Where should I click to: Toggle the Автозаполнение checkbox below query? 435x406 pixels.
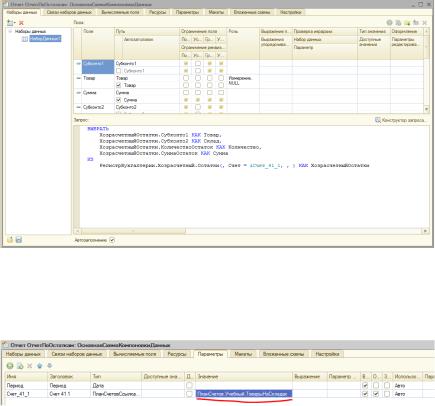pyautogui.click(x=112, y=240)
